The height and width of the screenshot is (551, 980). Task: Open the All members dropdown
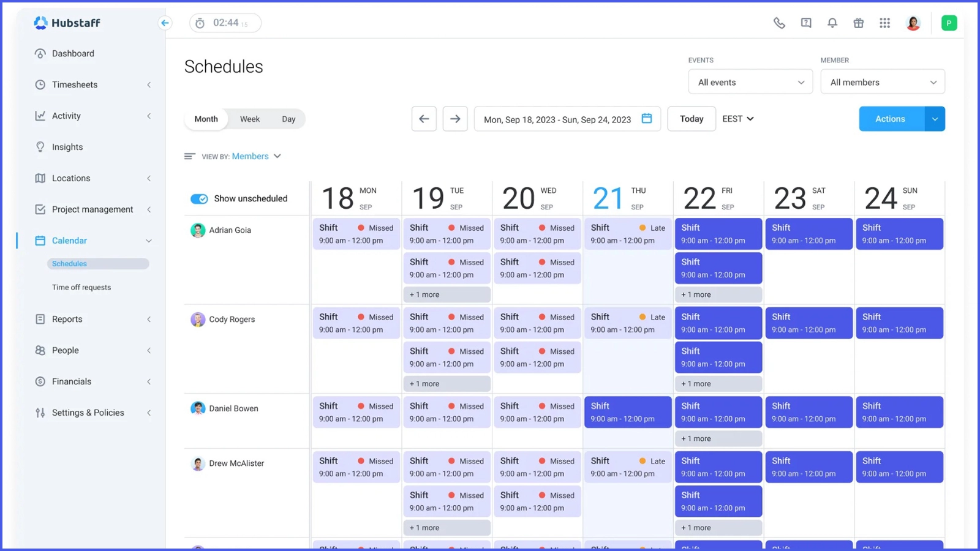coord(883,82)
